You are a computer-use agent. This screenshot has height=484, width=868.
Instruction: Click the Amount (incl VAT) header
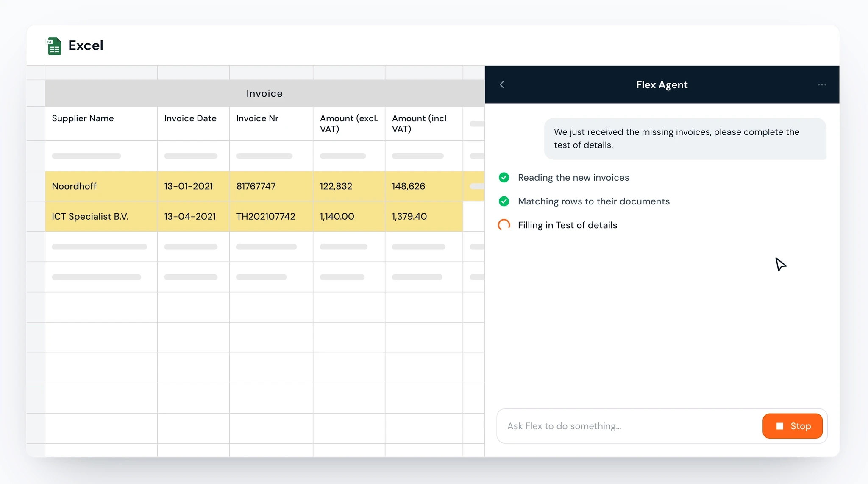tap(424, 123)
